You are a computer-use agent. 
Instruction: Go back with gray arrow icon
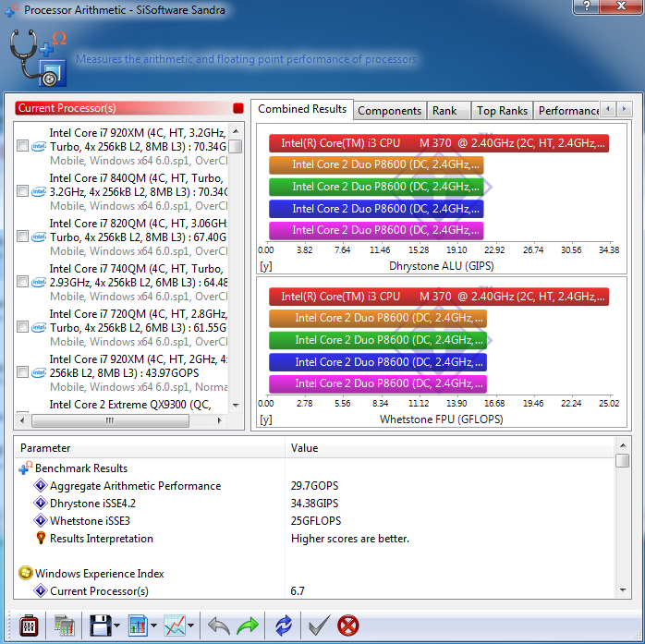(219, 626)
